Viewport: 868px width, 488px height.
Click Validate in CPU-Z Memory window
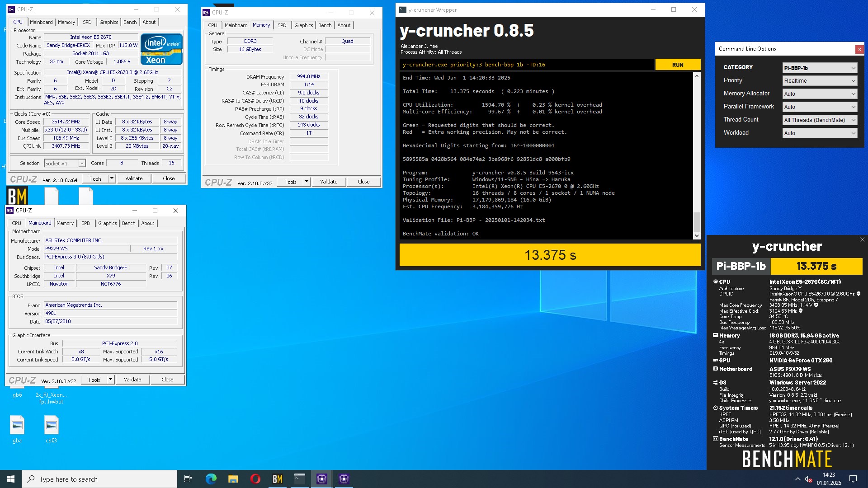point(329,182)
